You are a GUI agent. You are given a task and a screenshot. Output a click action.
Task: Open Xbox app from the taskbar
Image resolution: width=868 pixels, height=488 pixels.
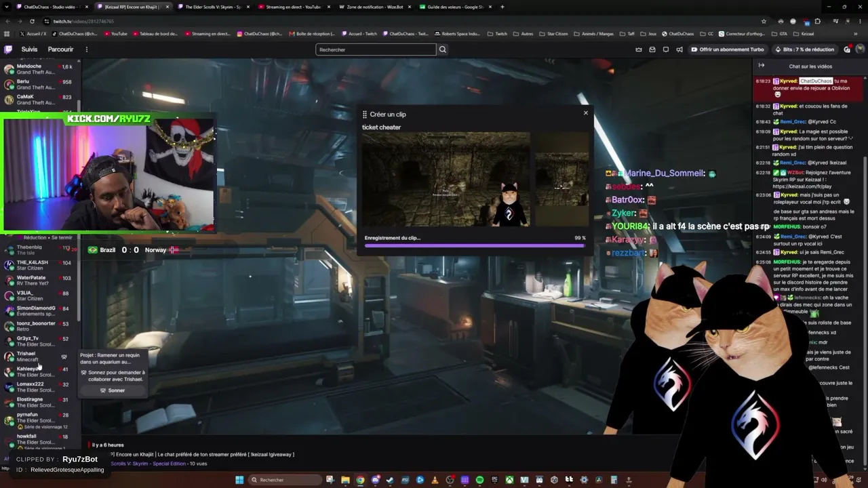509,480
